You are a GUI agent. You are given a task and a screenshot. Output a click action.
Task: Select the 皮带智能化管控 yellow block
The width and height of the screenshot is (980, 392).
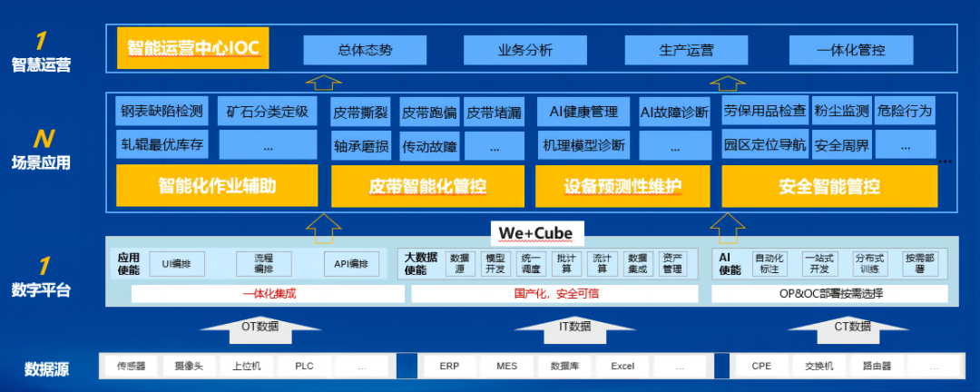pos(426,187)
